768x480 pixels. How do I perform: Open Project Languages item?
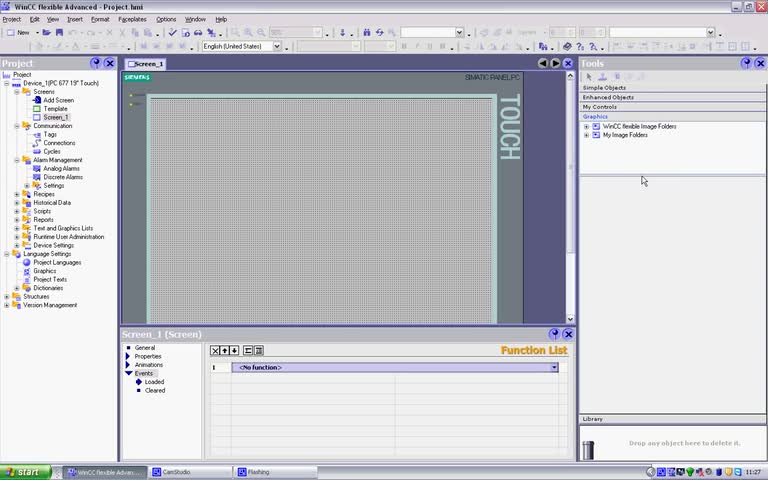[57, 263]
